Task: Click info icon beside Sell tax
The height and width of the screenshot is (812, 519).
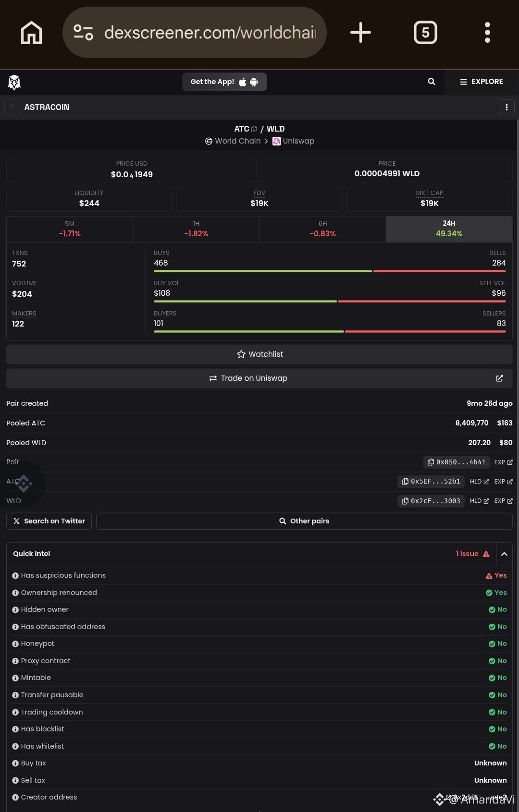Action: click(x=15, y=781)
